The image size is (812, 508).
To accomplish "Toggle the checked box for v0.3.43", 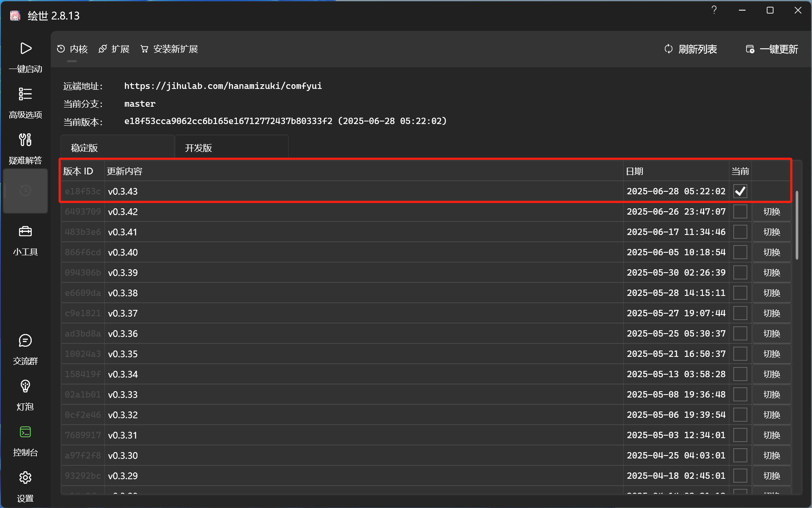I will click(x=740, y=191).
